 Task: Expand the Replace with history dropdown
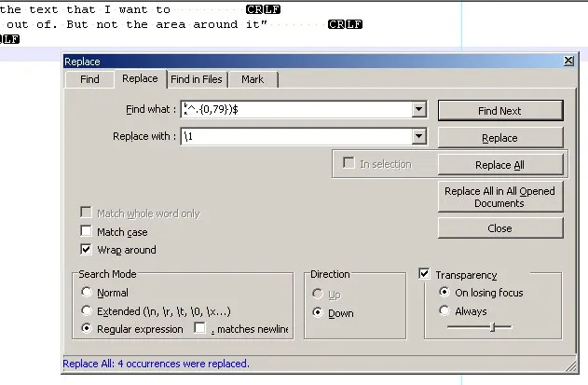point(419,137)
